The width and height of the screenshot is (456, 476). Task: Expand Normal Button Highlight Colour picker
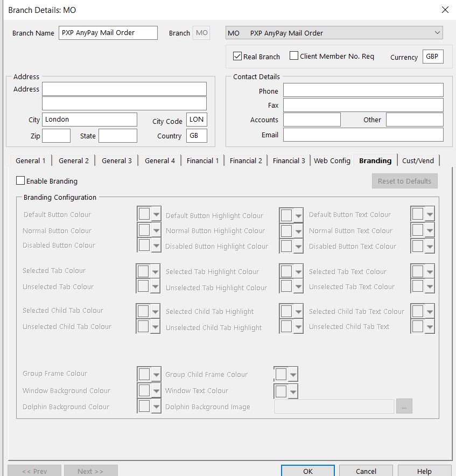[298, 230]
